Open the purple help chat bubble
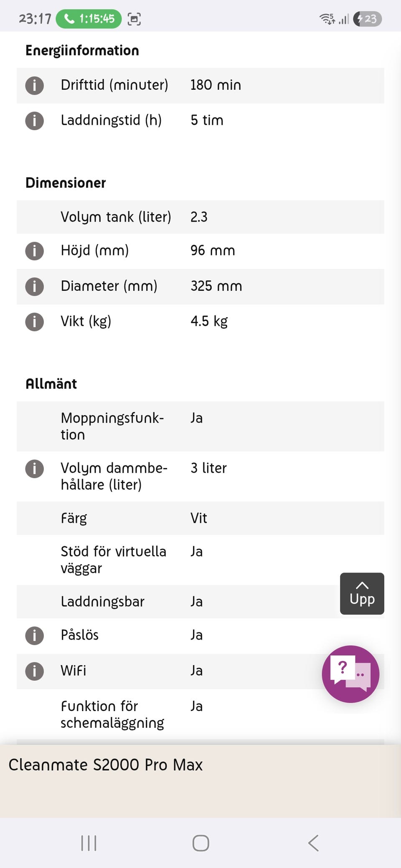The width and height of the screenshot is (401, 868). (x=350, y=674)
